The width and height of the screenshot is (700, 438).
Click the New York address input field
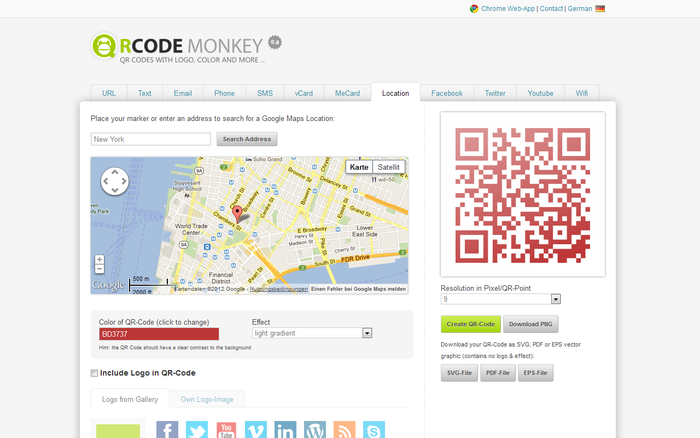(x=150, y=139)
